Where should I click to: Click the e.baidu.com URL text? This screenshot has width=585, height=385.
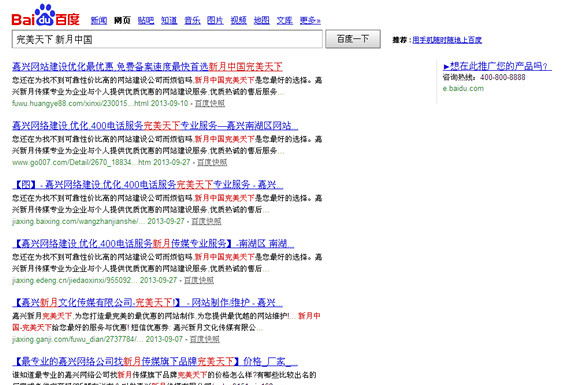pyautogui.click(x=463, y=88)
